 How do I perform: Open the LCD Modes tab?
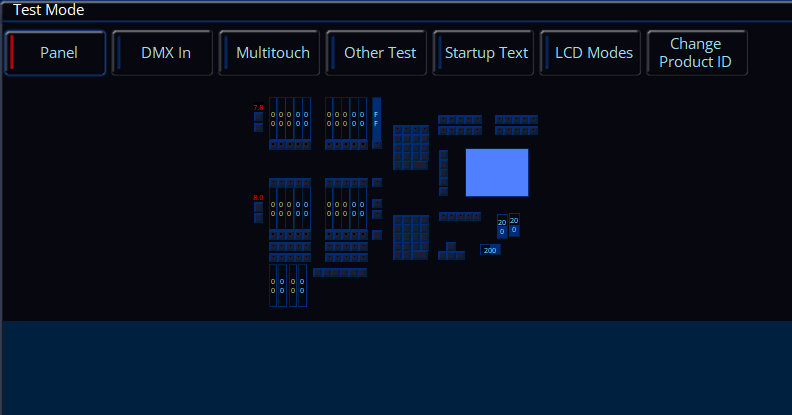click(x=593, y=53)
